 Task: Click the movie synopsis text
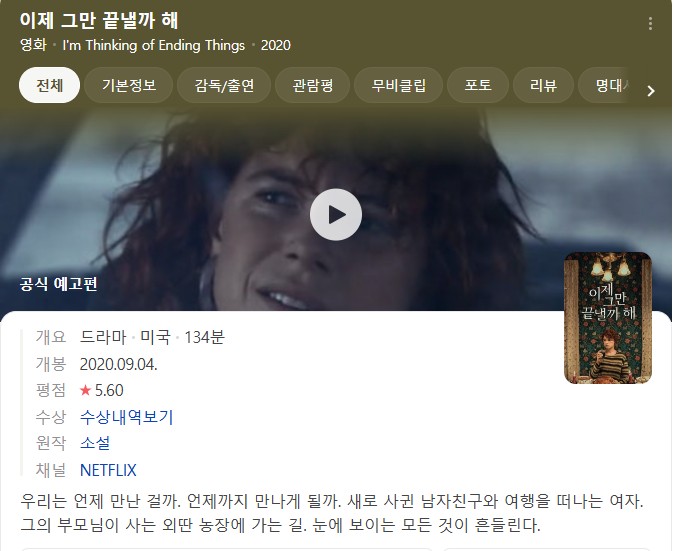coord(332,513)
